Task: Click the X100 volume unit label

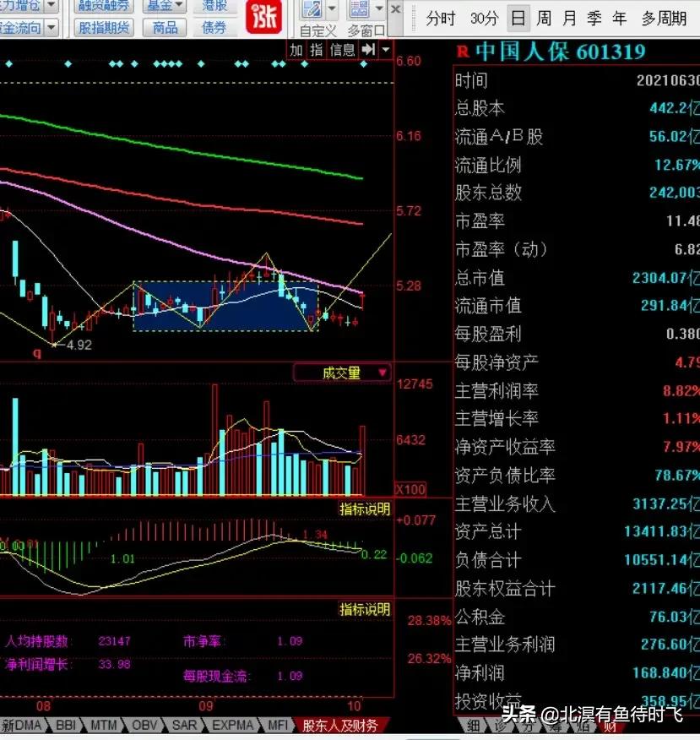Action: pos(410,489)
